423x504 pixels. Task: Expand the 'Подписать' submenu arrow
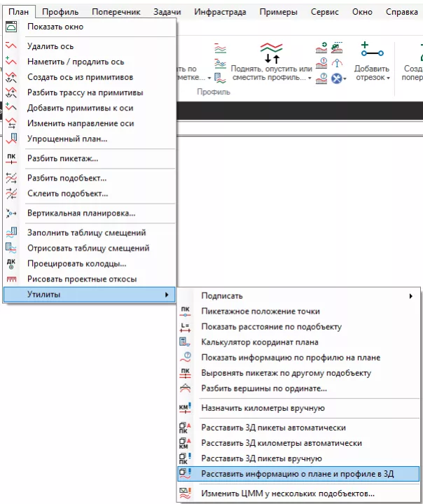pyautogui.click(x=410, y=296)
